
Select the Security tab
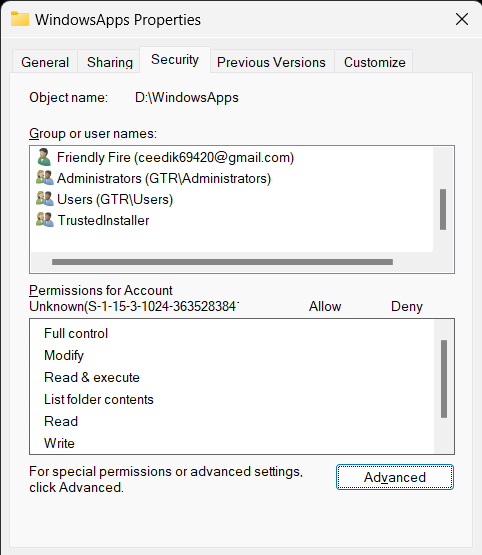tap(175, 59)
